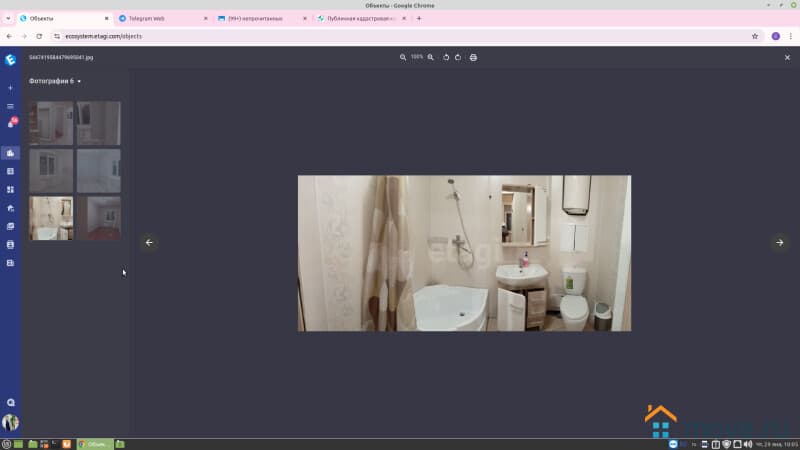Switch to the Публичная кадастровая tab

click(360, 18)
